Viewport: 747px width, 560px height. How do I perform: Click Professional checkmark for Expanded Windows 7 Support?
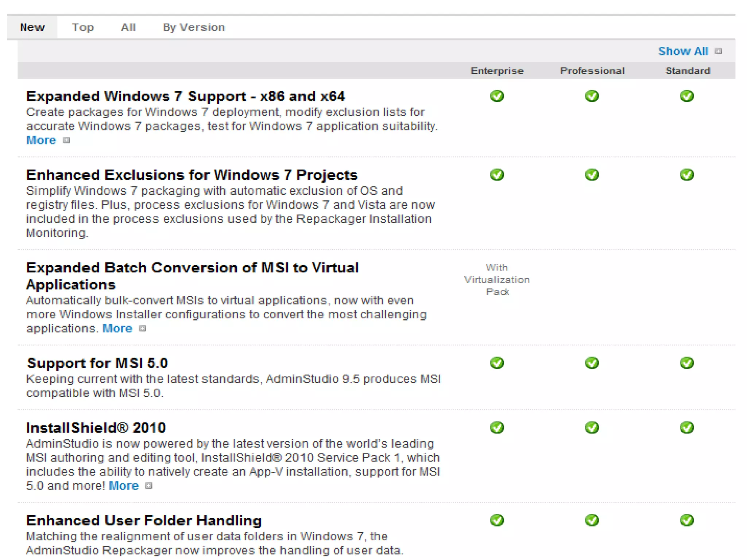pyautogui.click(x=592, y=96)
